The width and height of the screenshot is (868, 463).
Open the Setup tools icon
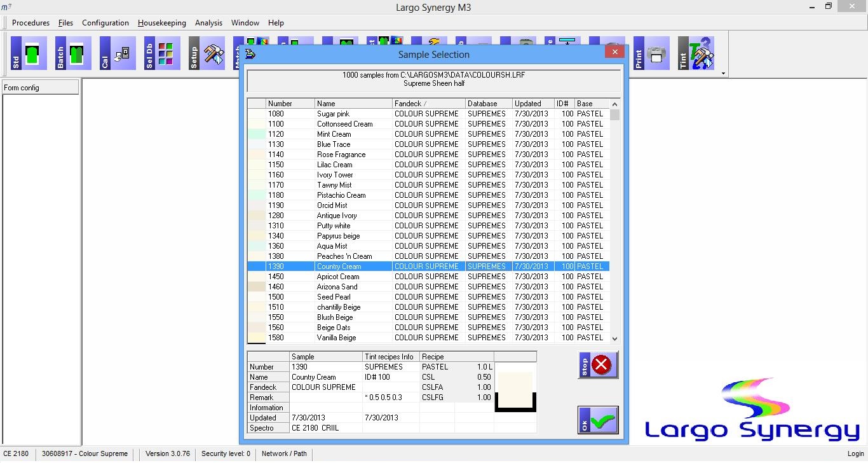point(207,53)
